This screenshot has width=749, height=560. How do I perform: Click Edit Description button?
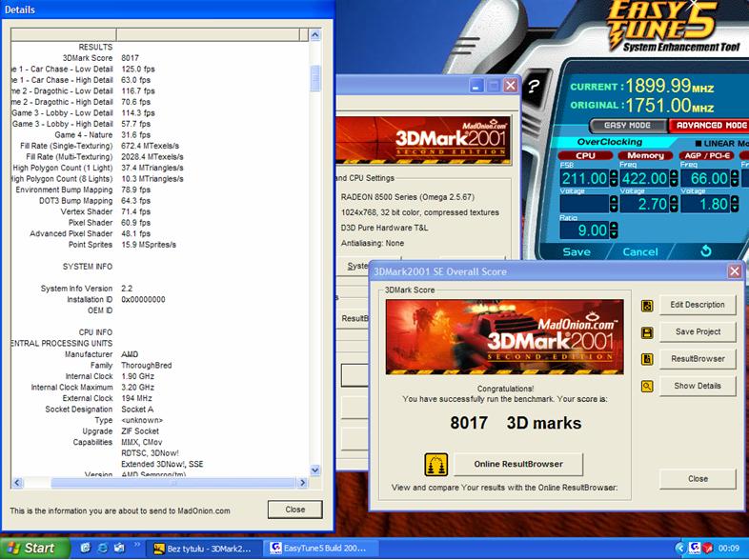(698, 305)
